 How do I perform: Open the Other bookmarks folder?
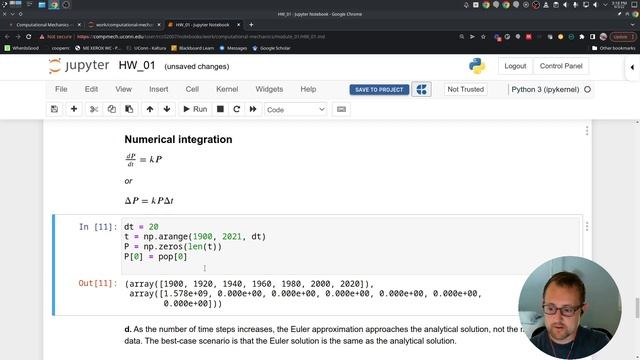pos(613,48)
